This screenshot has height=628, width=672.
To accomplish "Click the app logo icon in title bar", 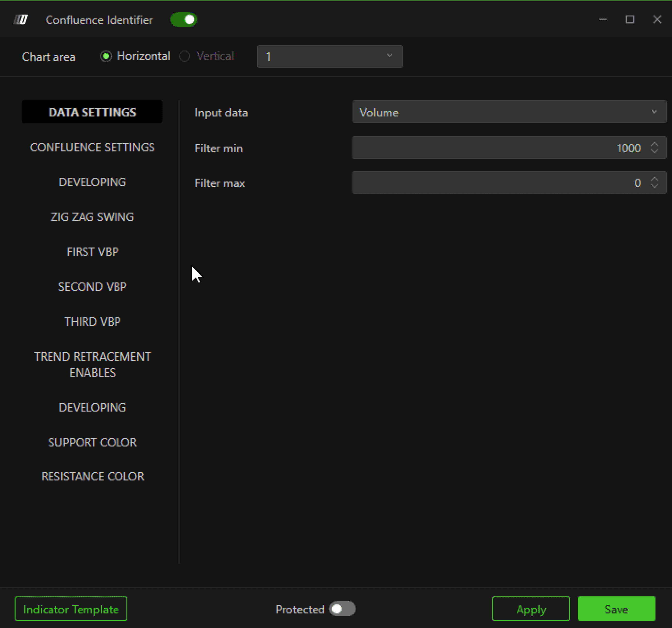I will 21,20.
